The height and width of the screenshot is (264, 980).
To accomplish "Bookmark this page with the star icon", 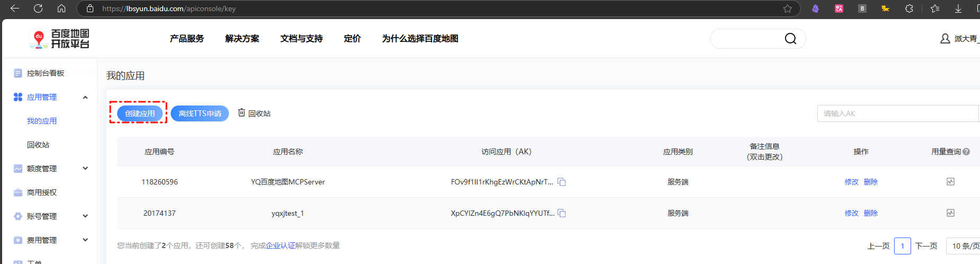I will (788, 8).
